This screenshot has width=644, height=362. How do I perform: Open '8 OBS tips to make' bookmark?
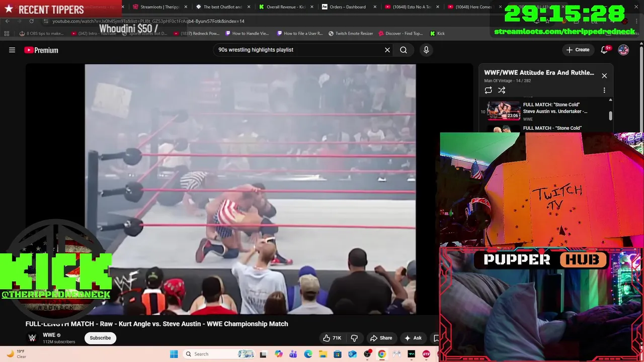pyautogui.click(x=41, y=34)
